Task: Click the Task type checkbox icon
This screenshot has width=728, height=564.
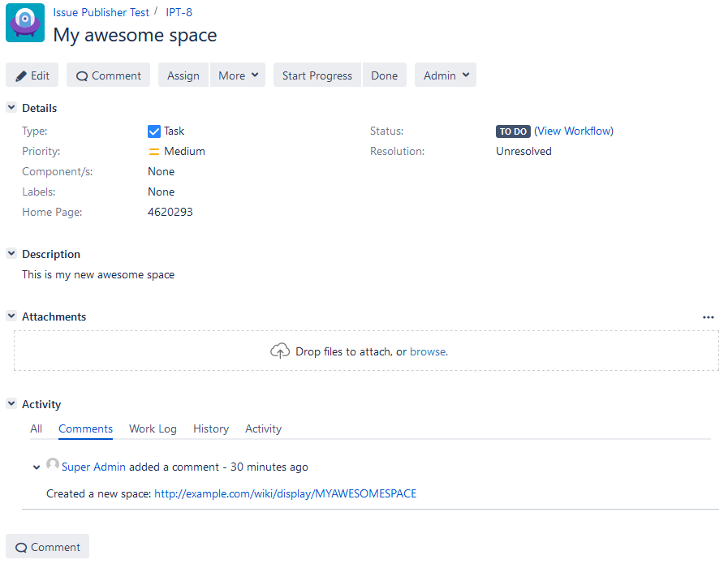Action: pyautogui.click(x=154, y=131)
